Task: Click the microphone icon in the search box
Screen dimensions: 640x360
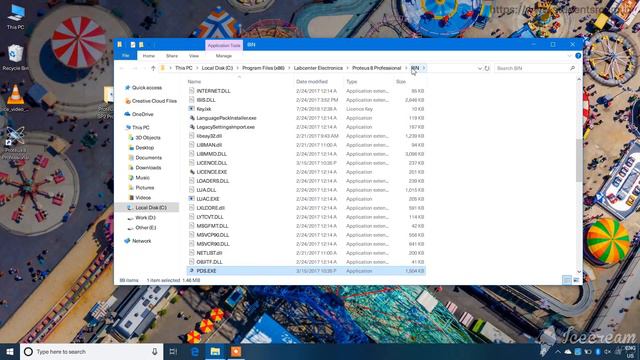Action: (155, 351)
